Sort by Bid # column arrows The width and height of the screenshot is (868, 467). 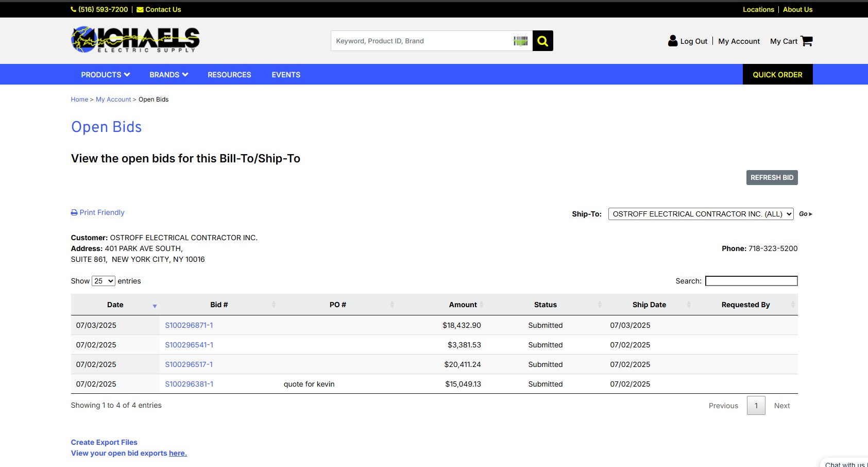(x=274, y=305)
